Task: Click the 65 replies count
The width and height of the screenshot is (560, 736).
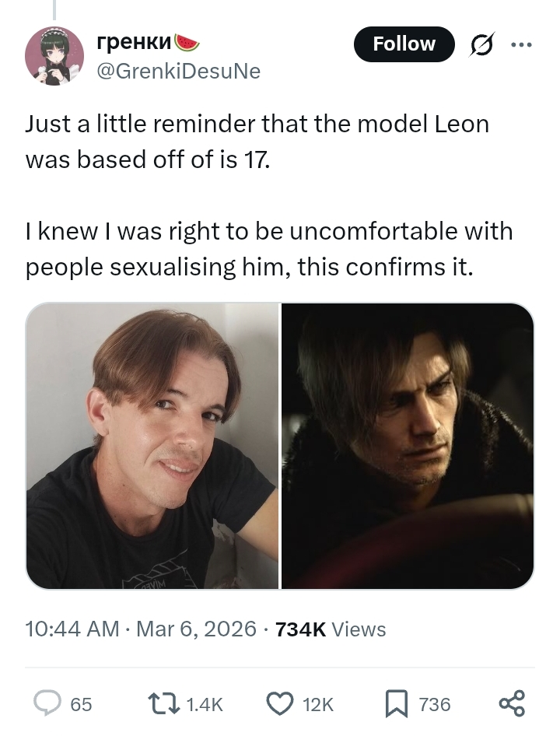Action: coord(81,704)
